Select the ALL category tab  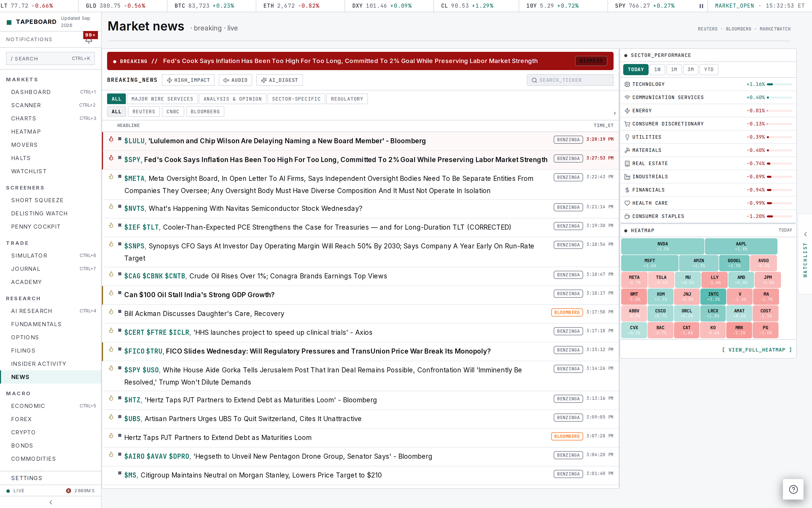pos(116,99)
